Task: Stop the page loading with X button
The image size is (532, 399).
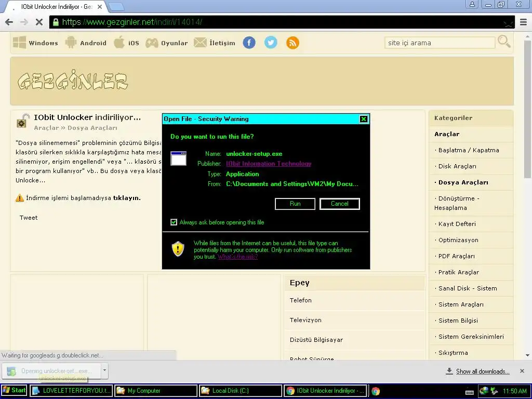Action: [39, 22]
